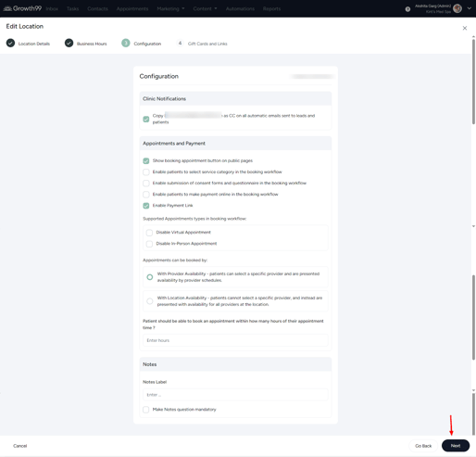Click the user profile avatar

click(457, 8)
